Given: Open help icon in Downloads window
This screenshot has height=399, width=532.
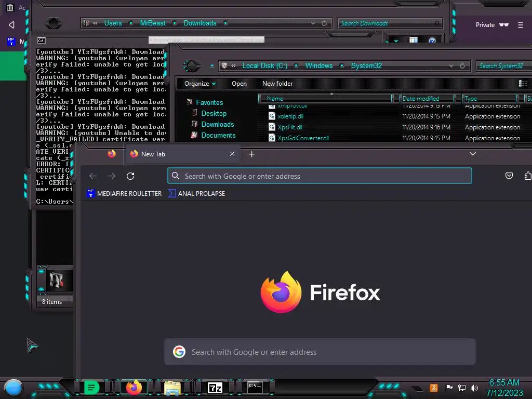Looking at the screenshot, I should point(432,41).
